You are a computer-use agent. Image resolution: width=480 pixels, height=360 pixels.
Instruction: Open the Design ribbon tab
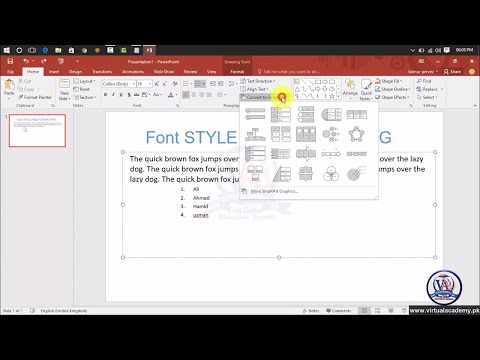(75, 71)
